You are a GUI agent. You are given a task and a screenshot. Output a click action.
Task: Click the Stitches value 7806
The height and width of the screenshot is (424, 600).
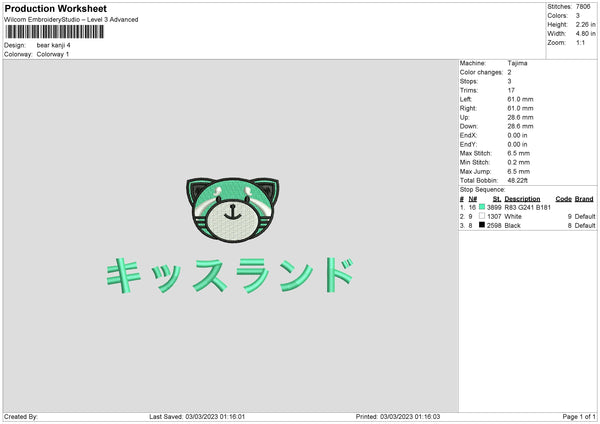pos(583,7)
